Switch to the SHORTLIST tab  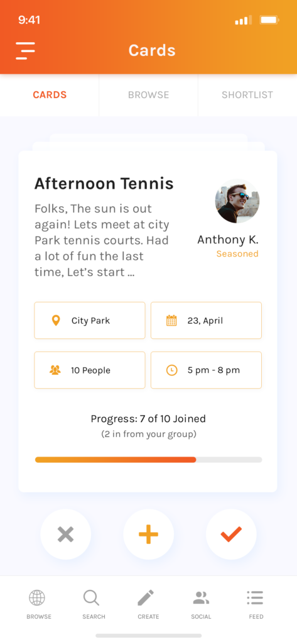point(247,95)
